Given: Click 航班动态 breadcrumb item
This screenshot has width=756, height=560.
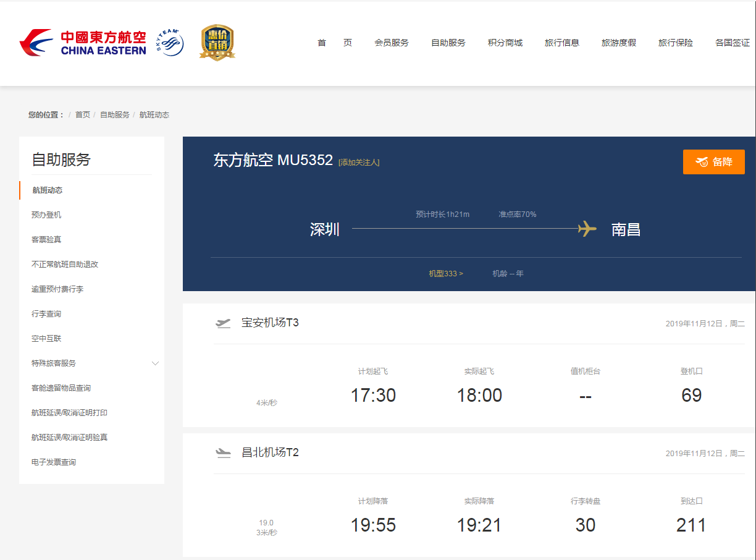Looking at the screenshot, I should (154, 115).
